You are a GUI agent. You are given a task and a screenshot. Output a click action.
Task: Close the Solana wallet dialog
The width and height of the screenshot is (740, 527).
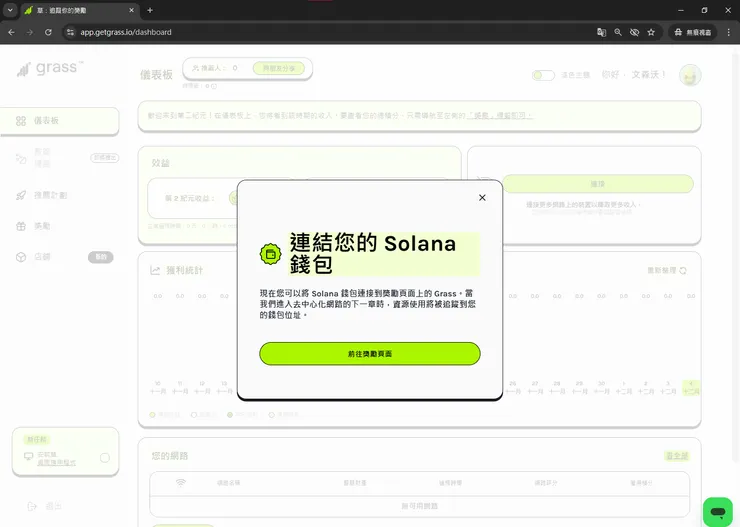[482, 198]
